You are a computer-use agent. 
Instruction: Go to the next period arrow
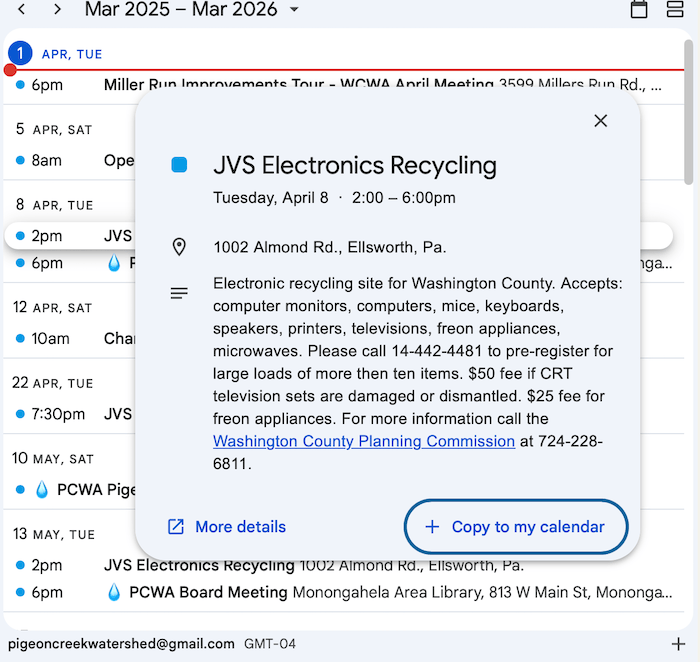57,9
